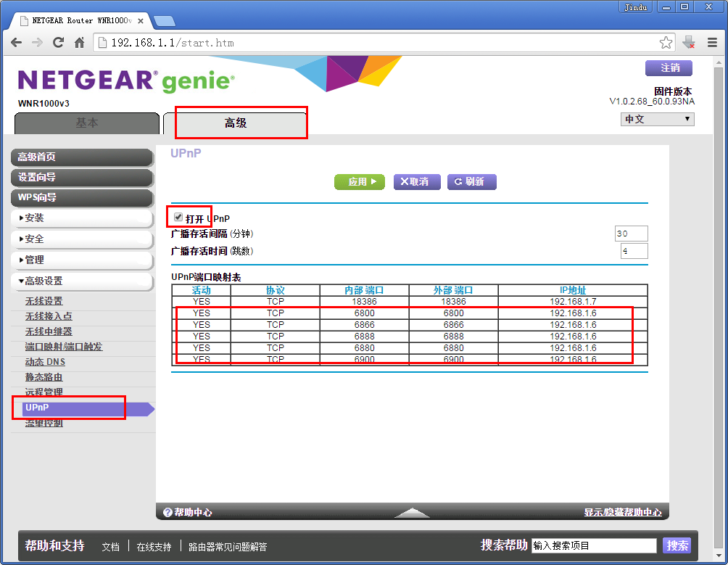Click the download extension icon

(x=689, y=43)
